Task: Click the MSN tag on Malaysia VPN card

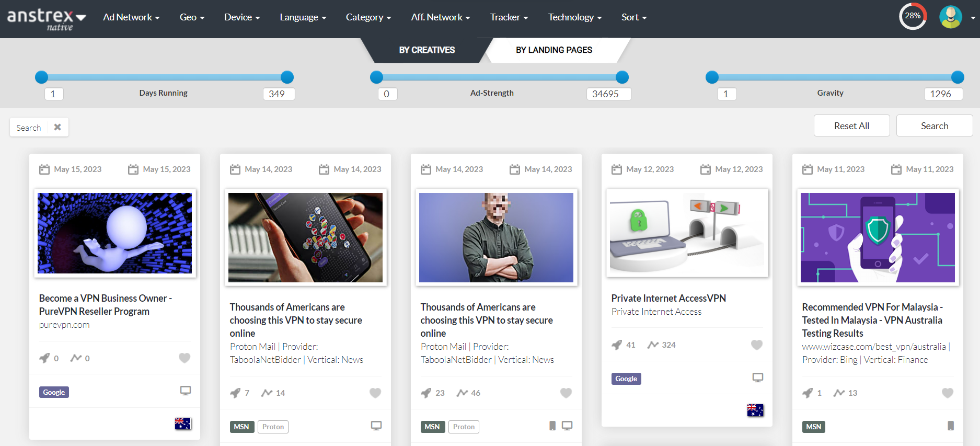Action: pos(814,427)
